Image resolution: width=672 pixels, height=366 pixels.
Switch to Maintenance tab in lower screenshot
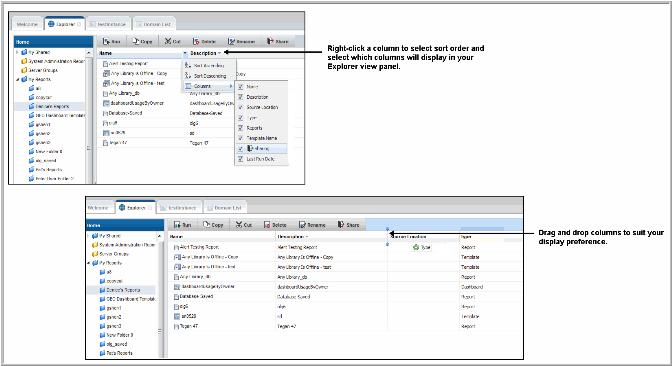[x=179, y=207]
